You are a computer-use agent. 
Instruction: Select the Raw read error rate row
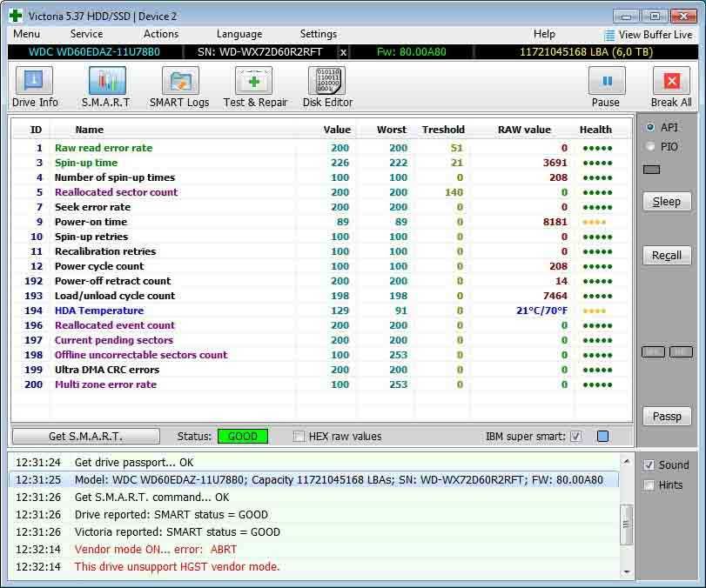click(320, 148)
